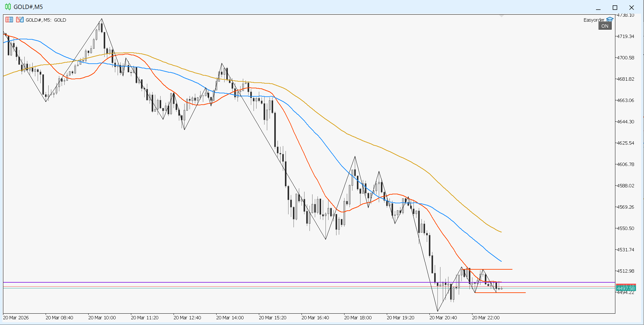The width and height of the screenshot is (644, 325).
Task: Click the time label '20 Mar 14:00'
Action: pos(230,318)
